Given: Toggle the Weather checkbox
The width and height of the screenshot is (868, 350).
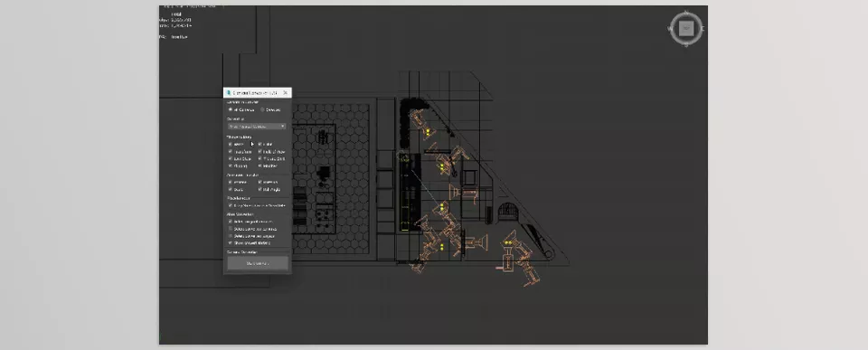Looking at the screenshot, I should coord(260,166).
